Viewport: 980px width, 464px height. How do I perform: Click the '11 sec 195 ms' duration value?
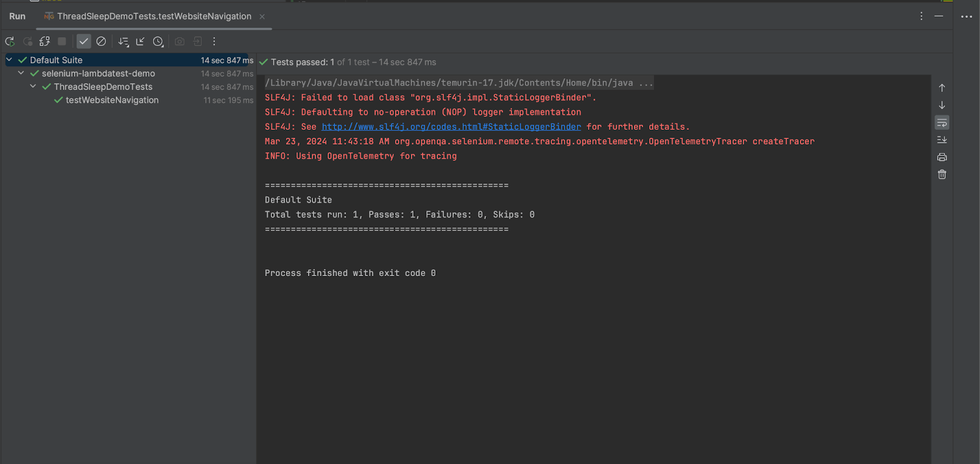tap(228, 100)
